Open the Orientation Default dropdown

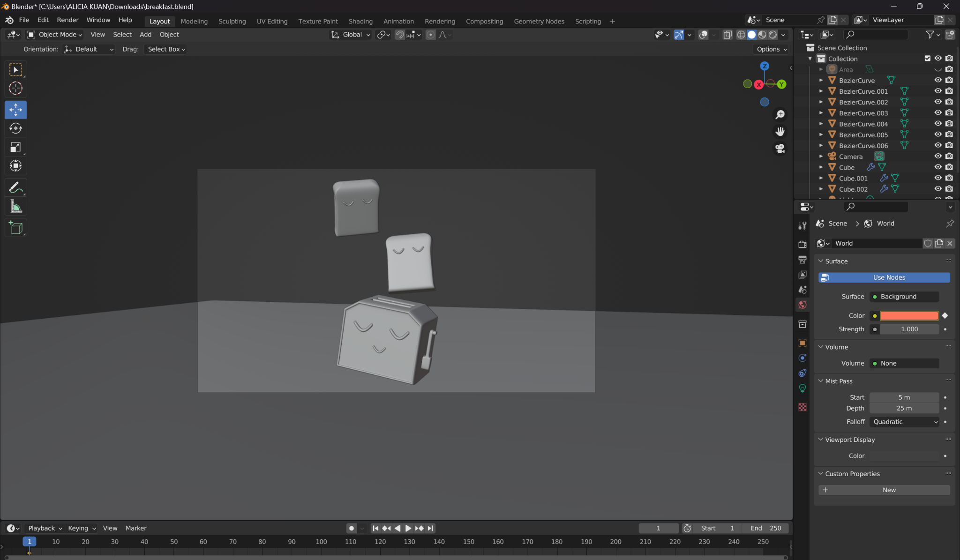(x=89, y=49)
